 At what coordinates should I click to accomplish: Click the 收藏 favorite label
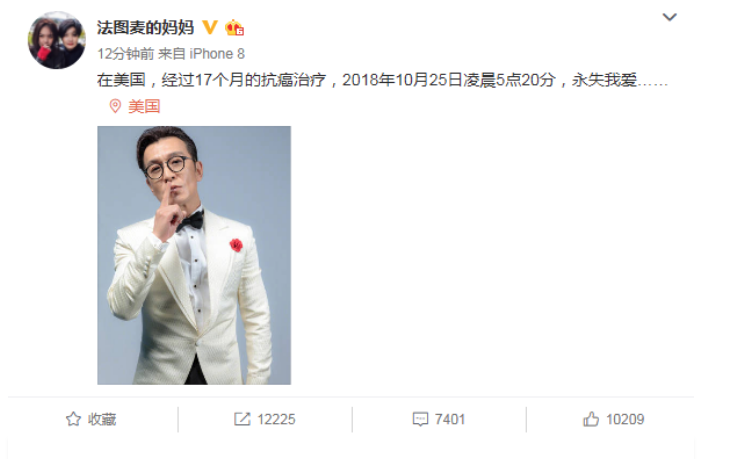pos(102,419)
